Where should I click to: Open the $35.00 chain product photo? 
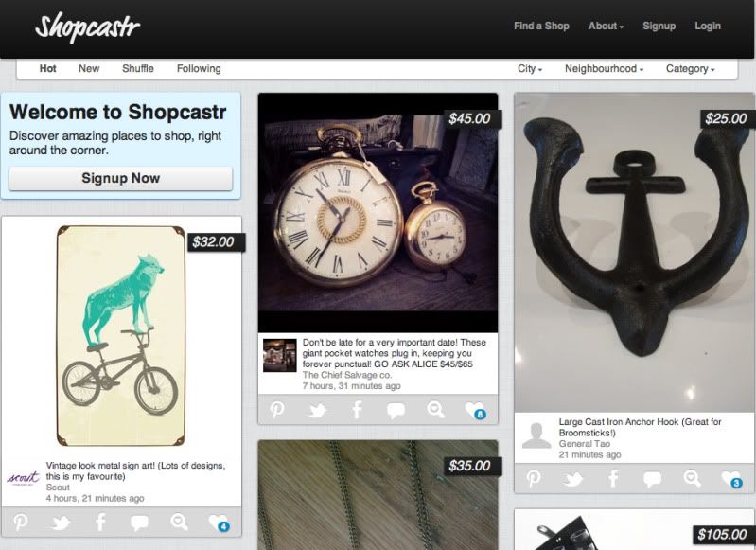(378, 495)
